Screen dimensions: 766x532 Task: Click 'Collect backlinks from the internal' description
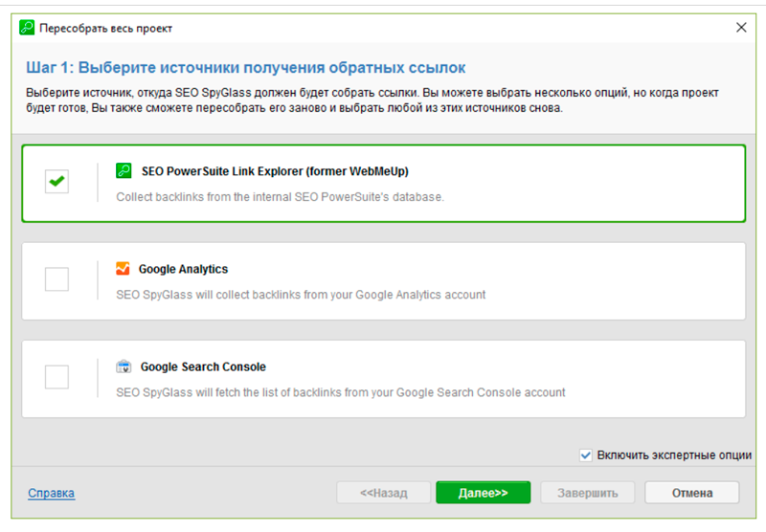point(280,197)
